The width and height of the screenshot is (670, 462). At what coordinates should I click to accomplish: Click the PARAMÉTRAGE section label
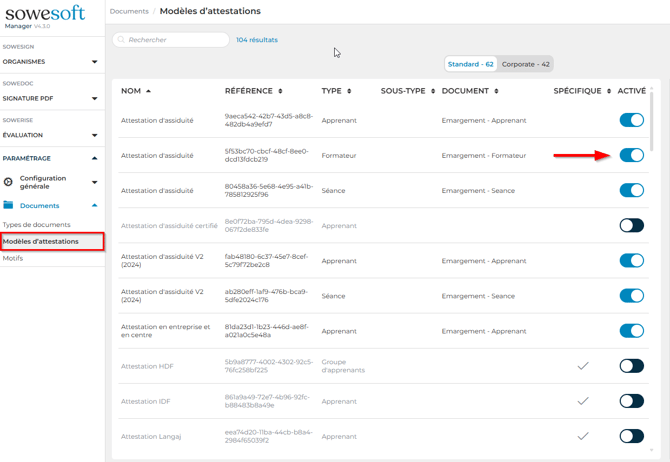point(26,158)
